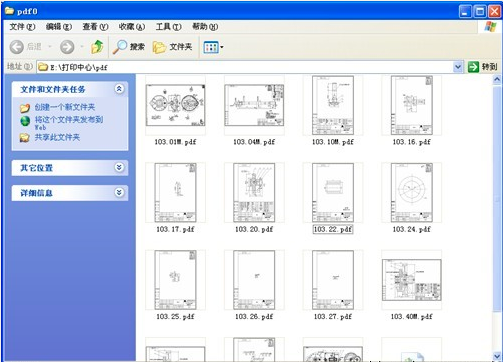Open the Search (搜索) toolbar button
The width and height of the screenshot is (503, 362).
point(129,47)
